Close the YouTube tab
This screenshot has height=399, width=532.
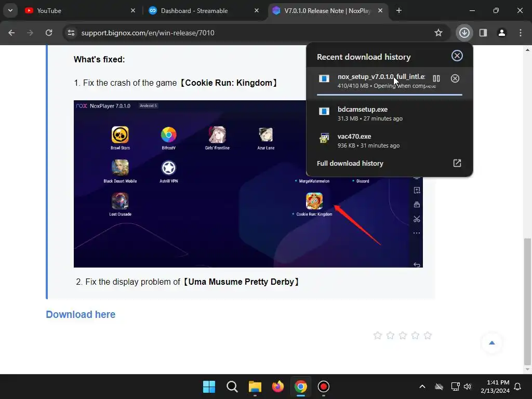[x=133, y=11]
